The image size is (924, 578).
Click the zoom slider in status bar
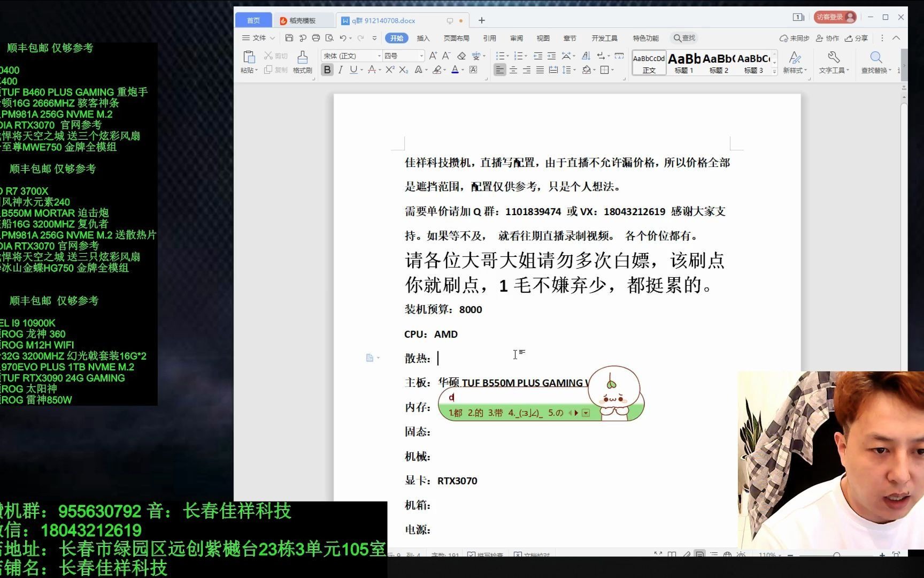point(837,554)
